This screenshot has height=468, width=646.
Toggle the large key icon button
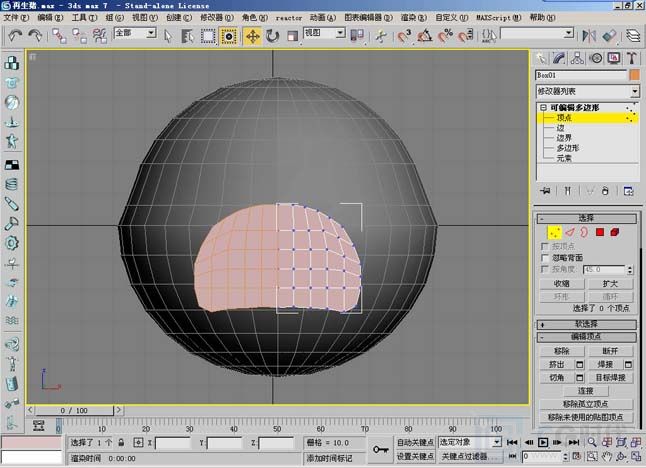pos(380,449)
